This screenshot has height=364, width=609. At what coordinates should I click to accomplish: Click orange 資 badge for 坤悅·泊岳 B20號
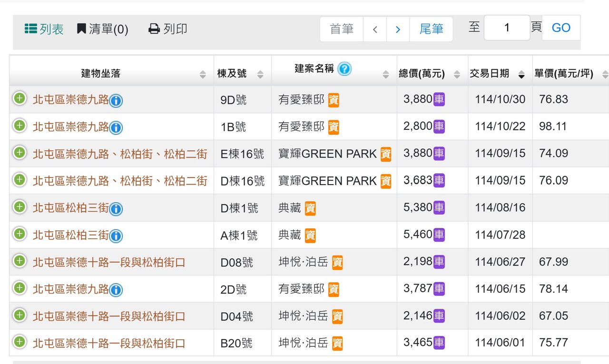tap(337, 344)
